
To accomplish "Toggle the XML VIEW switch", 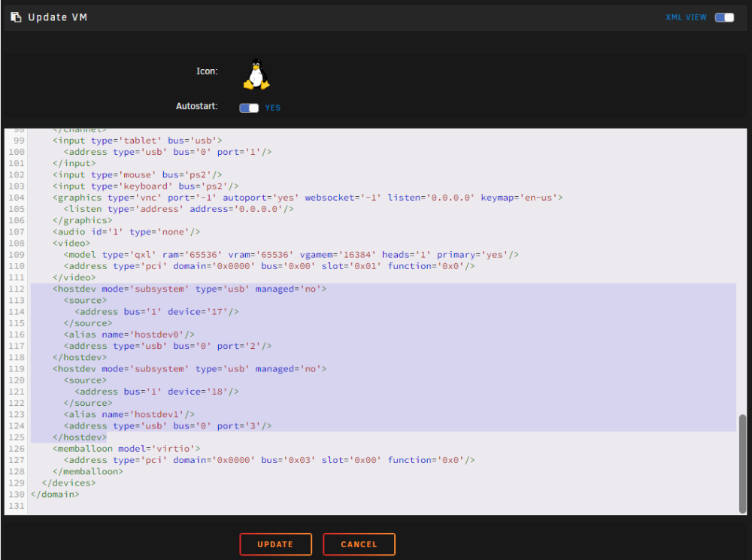I will click(724, 17).
